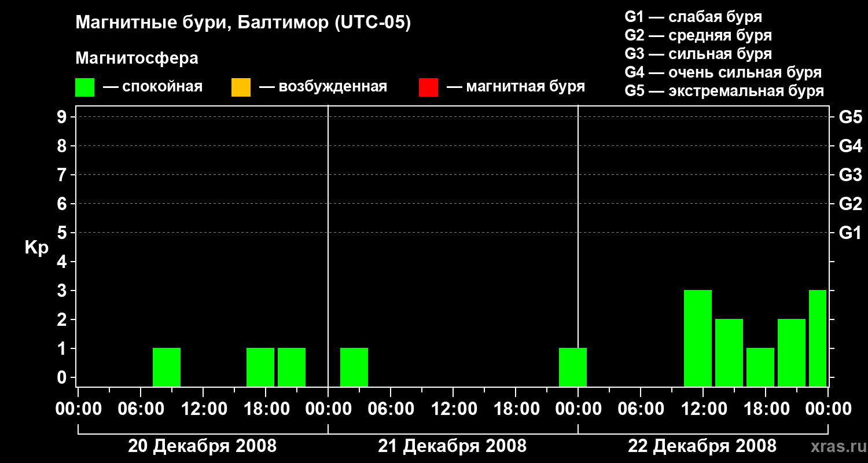Click the '06:00' time label under 20 December

coord(141,409)
